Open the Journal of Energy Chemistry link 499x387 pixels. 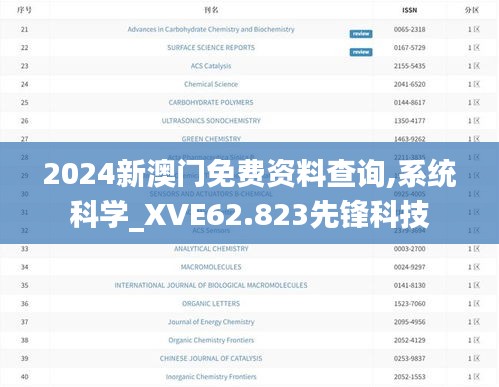211,322
